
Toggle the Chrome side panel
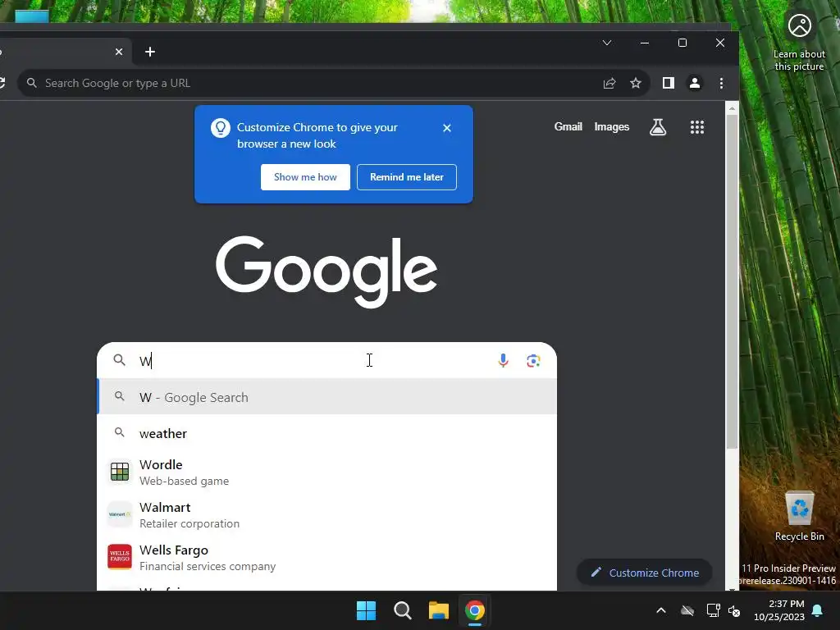click(x=668, y=83)
